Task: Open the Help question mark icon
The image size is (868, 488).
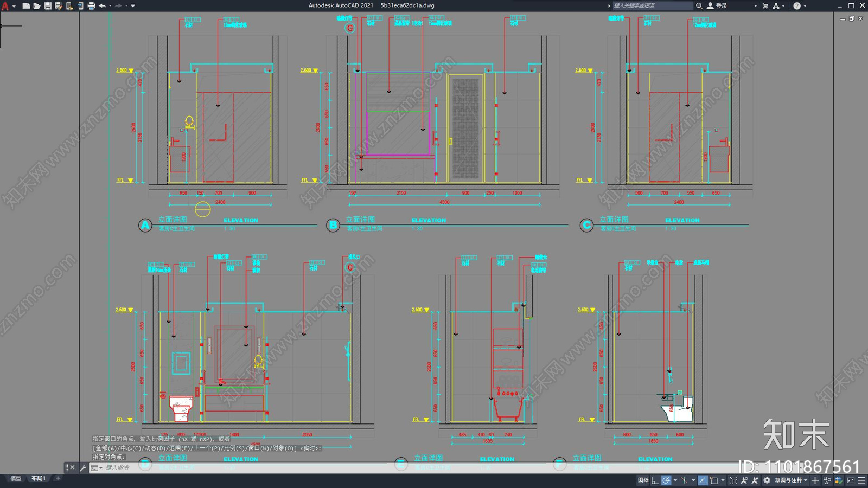Action: (x=796, y=5)
